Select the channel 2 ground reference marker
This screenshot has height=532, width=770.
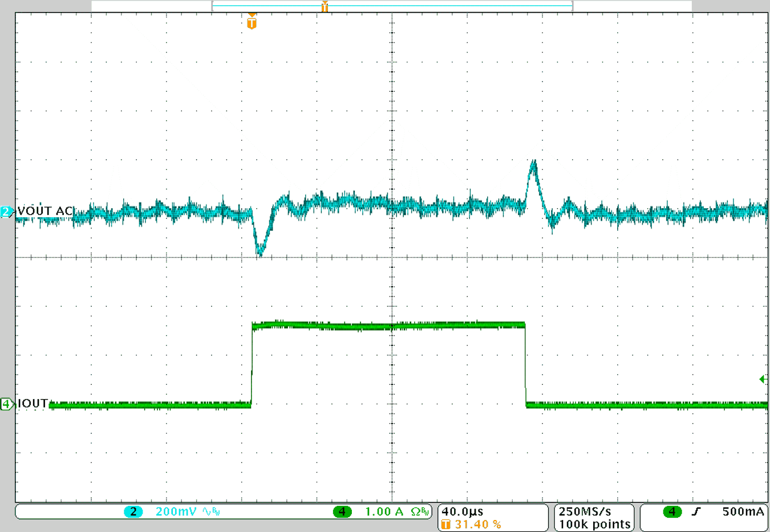click(x=6, y=212)
